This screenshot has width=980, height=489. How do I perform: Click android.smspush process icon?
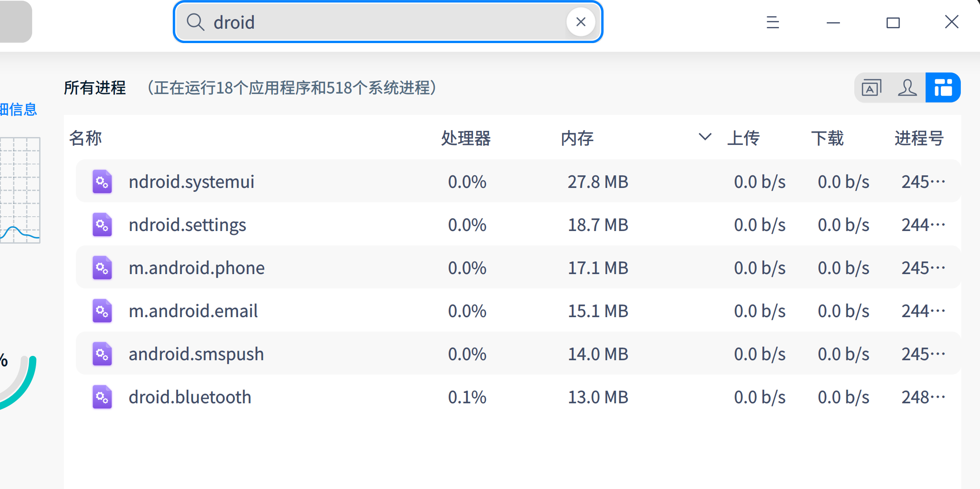click(102, 354)
